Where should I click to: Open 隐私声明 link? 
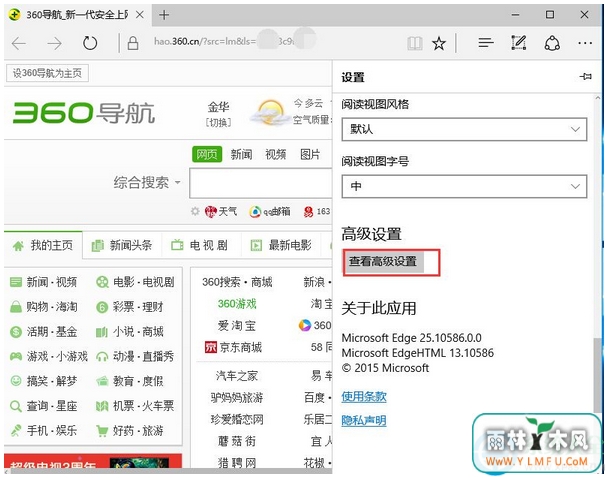(364, 420)
